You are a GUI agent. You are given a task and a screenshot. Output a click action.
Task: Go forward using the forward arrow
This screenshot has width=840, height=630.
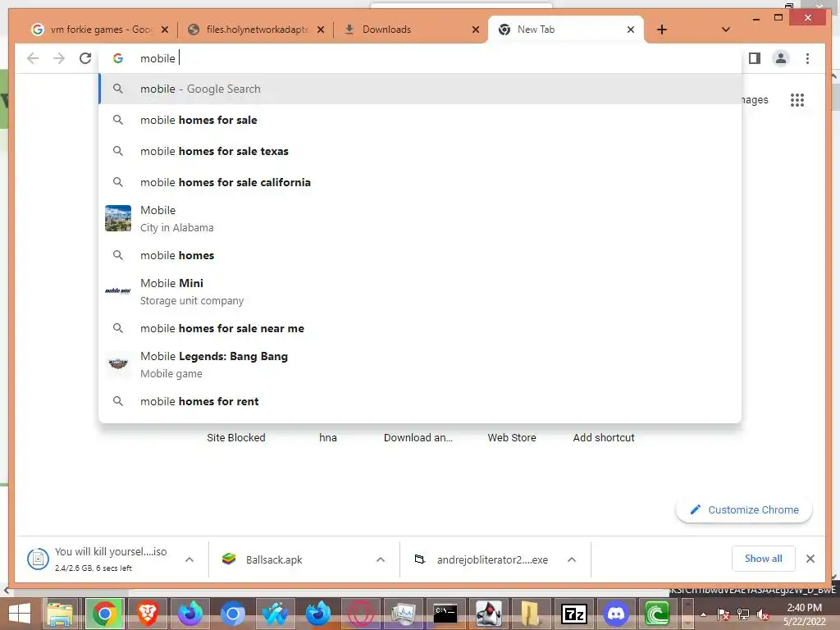coord(59,58)
